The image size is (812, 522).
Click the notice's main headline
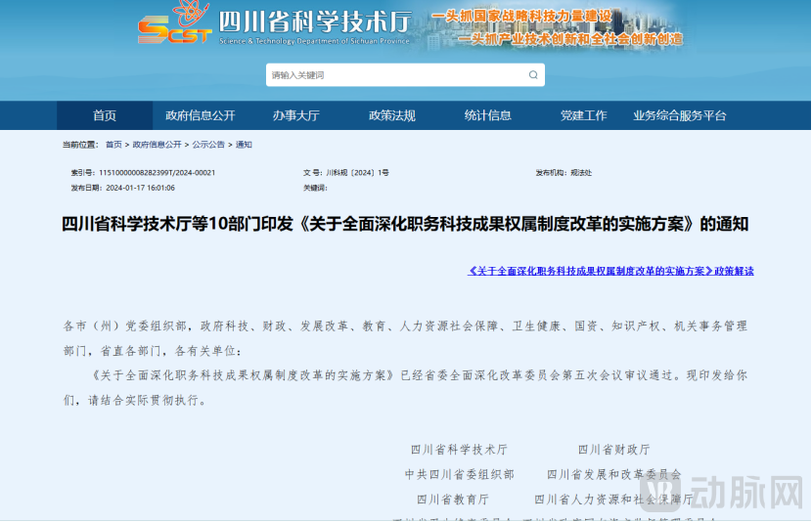point(405,224)
